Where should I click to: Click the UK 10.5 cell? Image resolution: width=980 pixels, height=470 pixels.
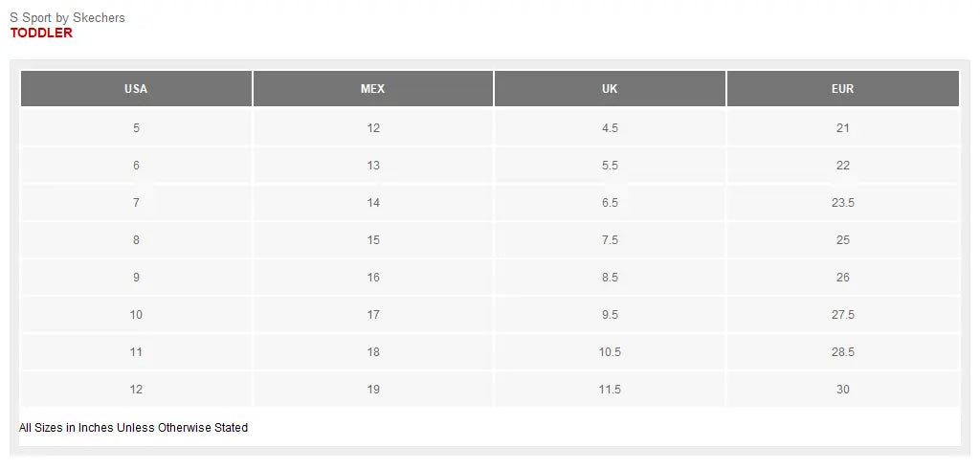click(x=610, y=352)
